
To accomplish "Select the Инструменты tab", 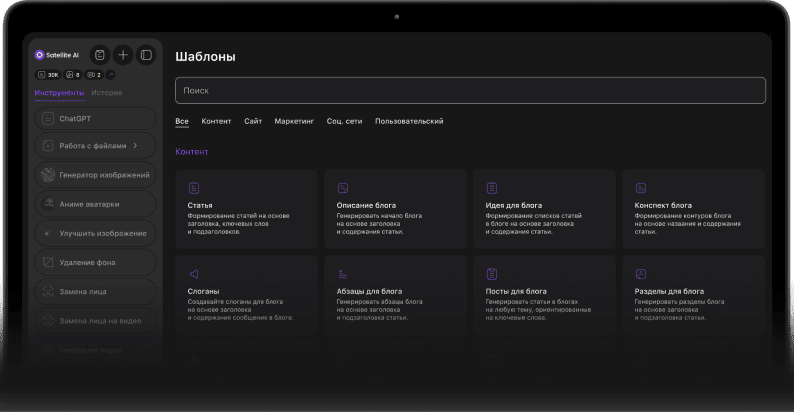I will [60, 93].
